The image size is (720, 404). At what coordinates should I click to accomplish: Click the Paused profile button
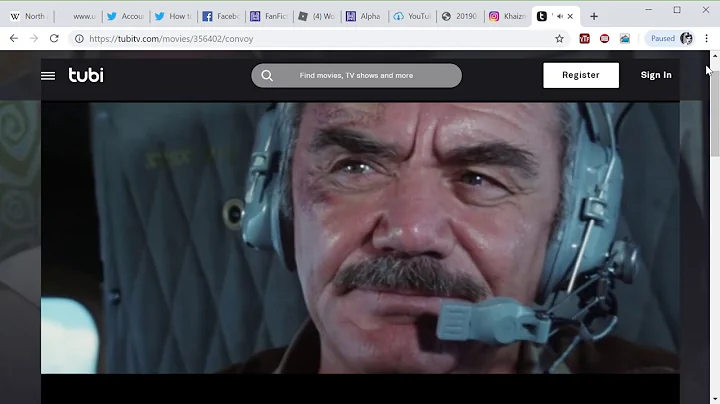(x=671, y=39)
